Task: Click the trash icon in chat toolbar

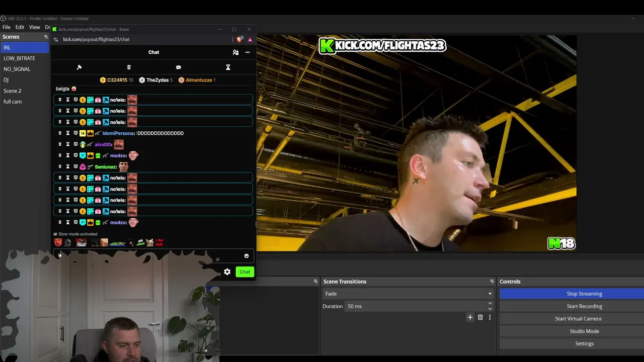Action: tap(129, 67)
